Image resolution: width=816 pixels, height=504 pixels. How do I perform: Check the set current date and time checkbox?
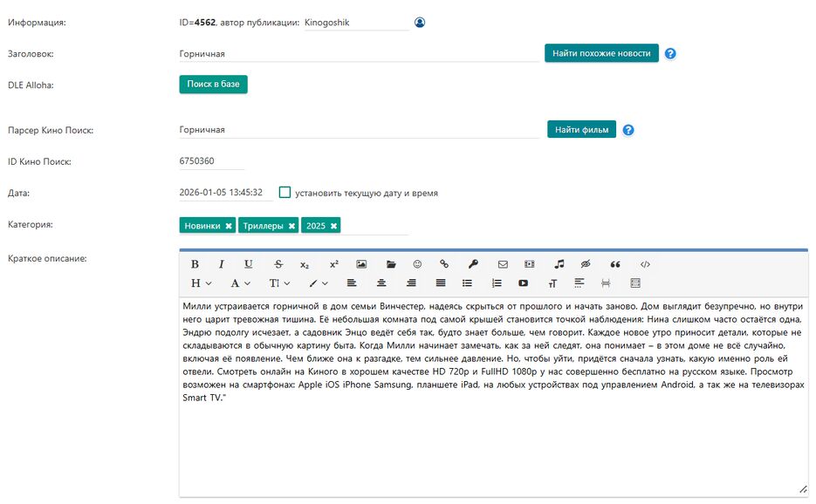[x=285, y=193]
